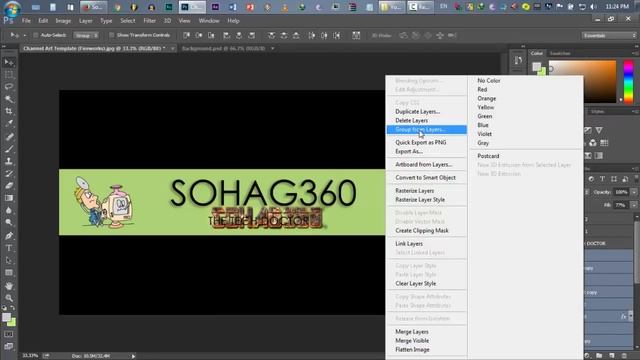Image resolution: width=640 pixels, height=360 pixels.
Task: Toggle the Auto-Select checkbox
Action: tap(36, 36)
